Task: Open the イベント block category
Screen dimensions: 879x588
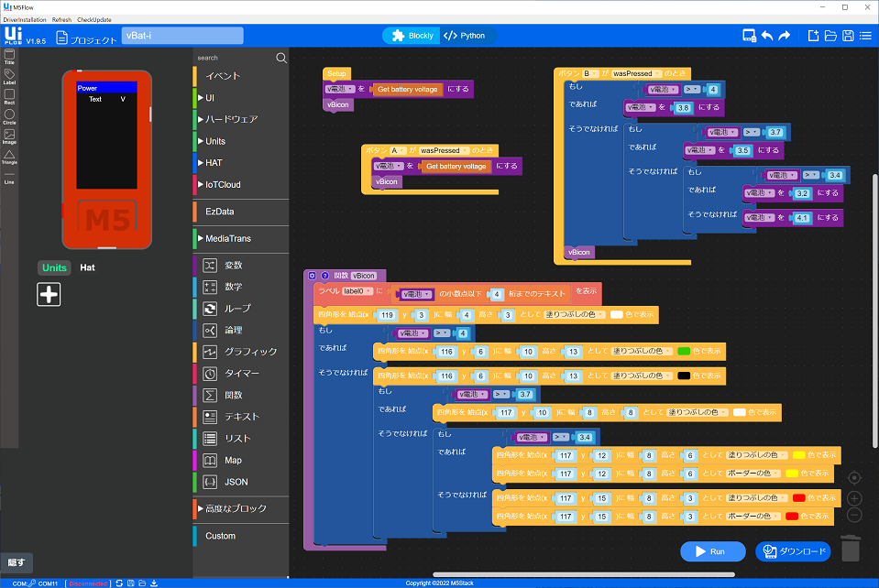Action: point(241,76)
